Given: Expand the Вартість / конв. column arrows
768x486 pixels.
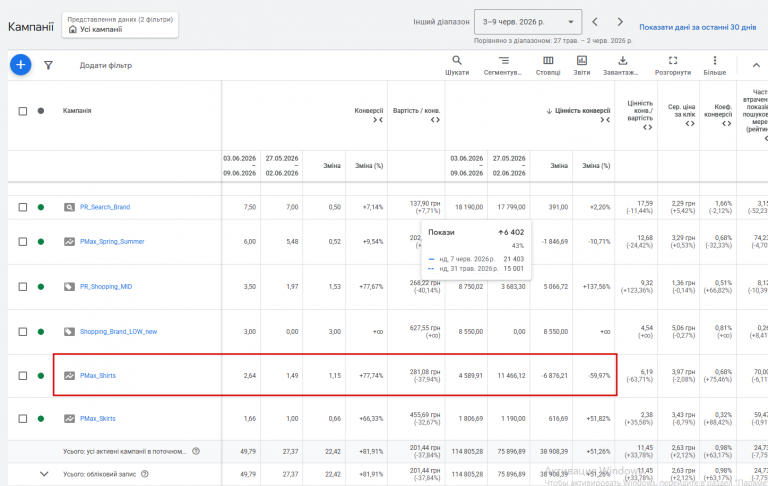Looking at the screenshot, I should coord(435,120).
